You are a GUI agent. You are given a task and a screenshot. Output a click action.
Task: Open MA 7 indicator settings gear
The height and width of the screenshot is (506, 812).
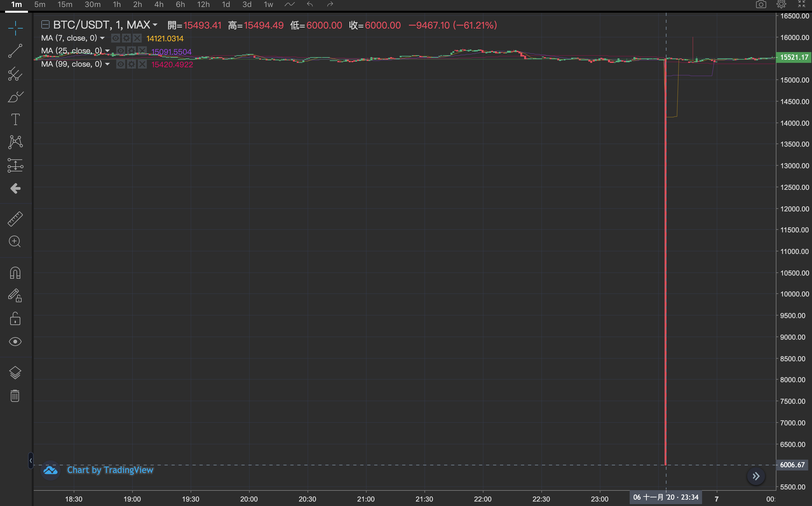coord(126,38)
